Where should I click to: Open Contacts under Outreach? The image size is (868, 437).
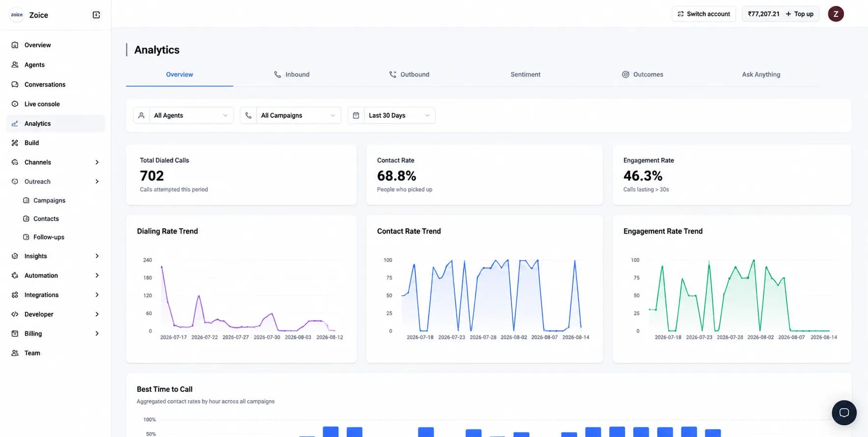point(46,218)
